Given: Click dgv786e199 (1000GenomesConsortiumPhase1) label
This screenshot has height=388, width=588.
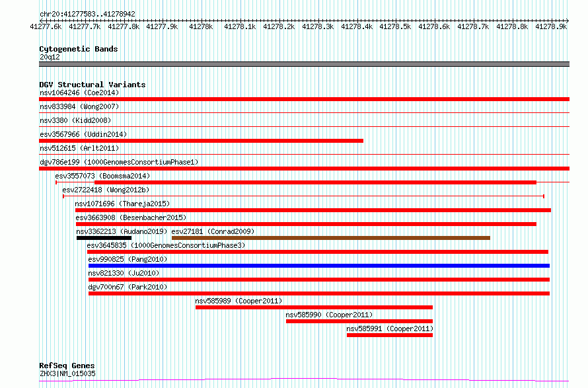Looking at the screenshot, I should [x=119, y=162].
